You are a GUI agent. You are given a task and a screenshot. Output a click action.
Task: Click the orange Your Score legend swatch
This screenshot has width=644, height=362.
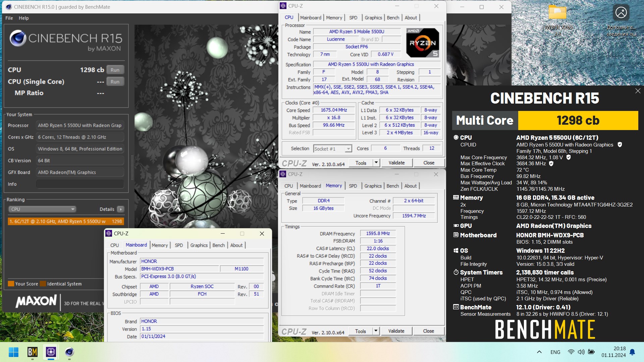pos(11,284)
